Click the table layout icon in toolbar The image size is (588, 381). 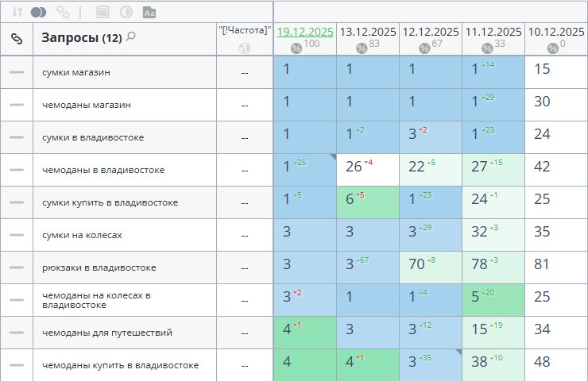[102, 12]
